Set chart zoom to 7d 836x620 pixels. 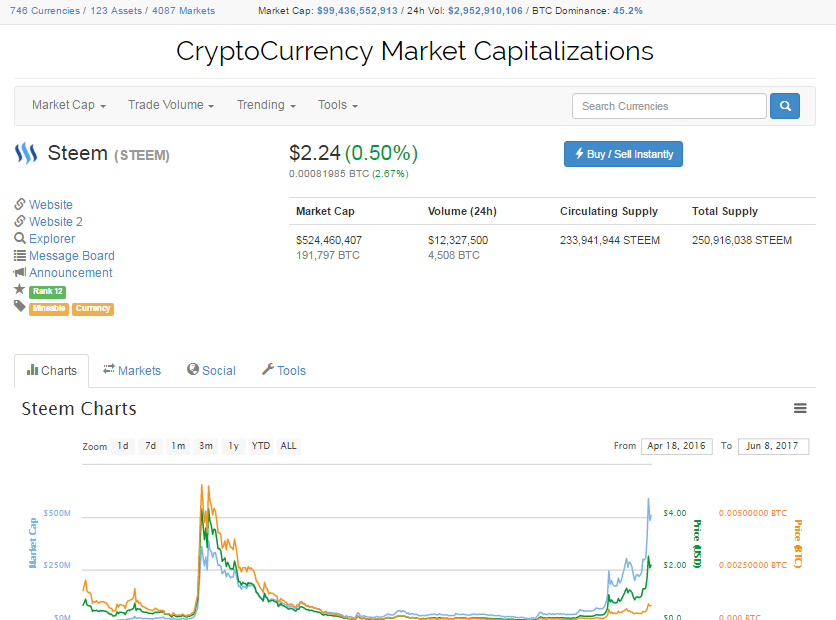(x=151, y=446)
